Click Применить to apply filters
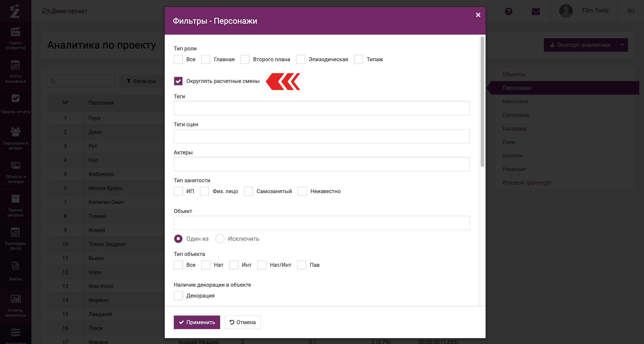 point(197,322)
